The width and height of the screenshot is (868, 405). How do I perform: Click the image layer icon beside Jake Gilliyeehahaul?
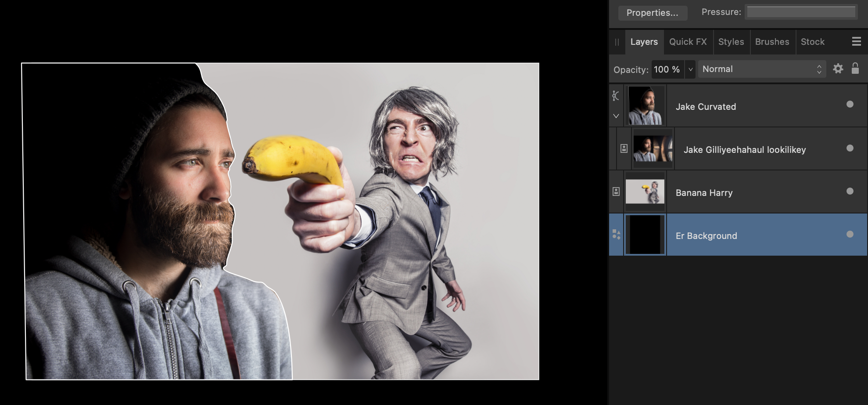click(x=624, y=148)
